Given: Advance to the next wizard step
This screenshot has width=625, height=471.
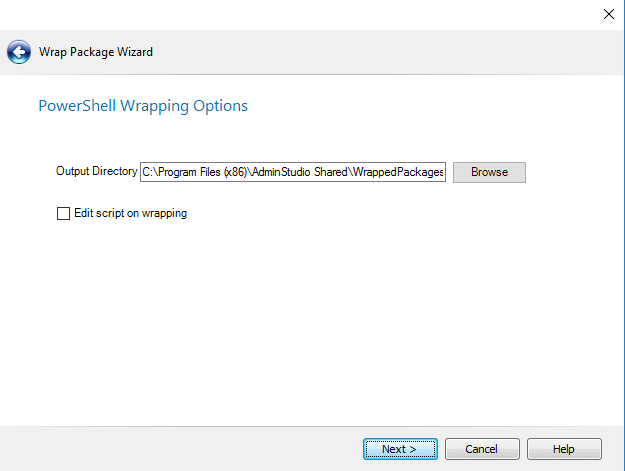Looking at the screenshot, I should 400,449.
